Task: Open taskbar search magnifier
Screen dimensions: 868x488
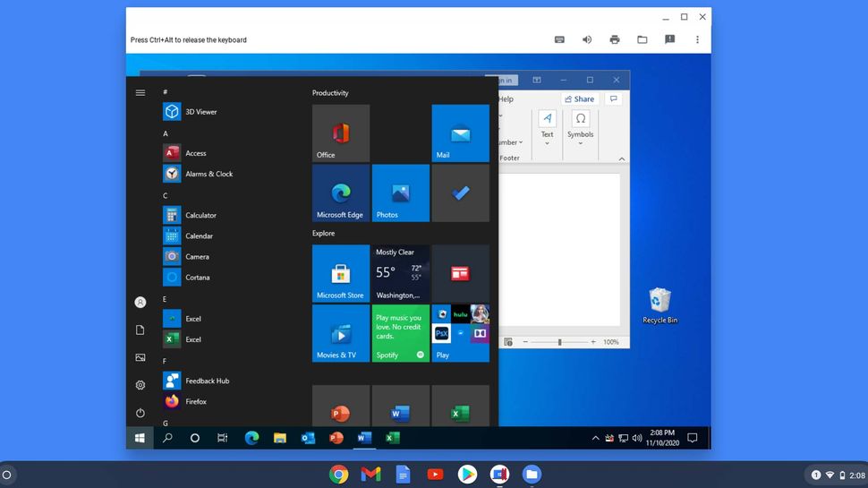Action: point(167,438)
